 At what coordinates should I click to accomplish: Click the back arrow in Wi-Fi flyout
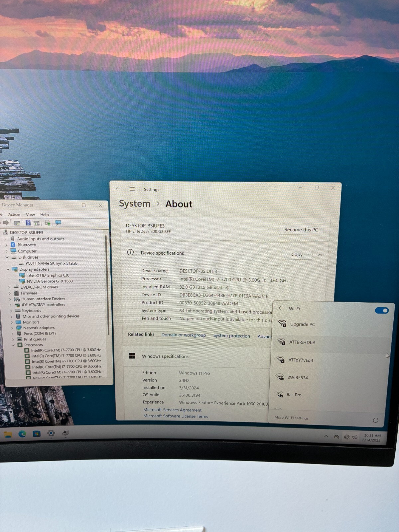pyautogui.click(x=281, y=308)
